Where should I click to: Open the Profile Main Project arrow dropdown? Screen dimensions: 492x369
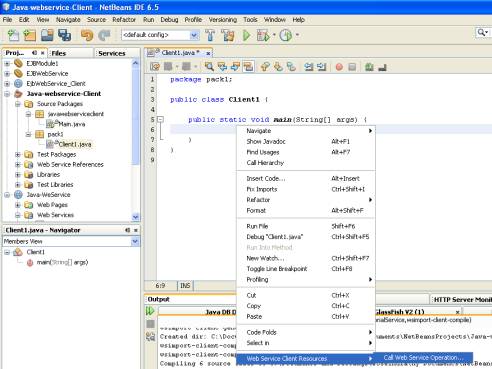click(297, 35)
